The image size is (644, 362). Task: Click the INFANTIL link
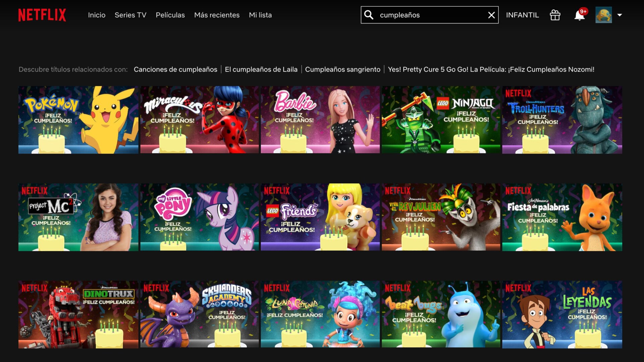tap(522, 15)
